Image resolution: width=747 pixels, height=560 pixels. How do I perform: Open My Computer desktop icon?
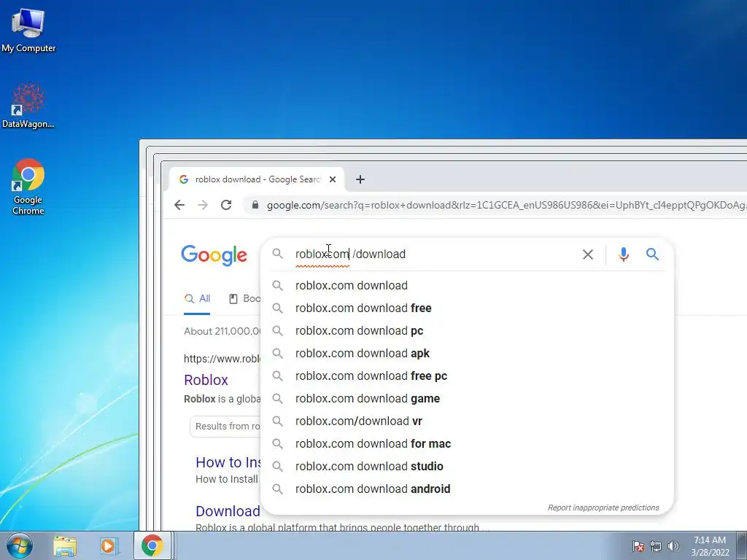(x=28, y=31)
